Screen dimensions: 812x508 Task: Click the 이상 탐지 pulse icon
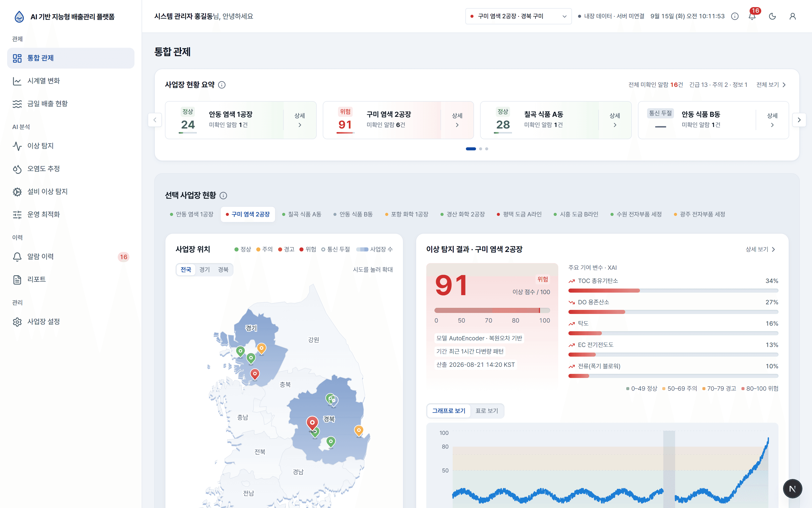click(17, 146)
